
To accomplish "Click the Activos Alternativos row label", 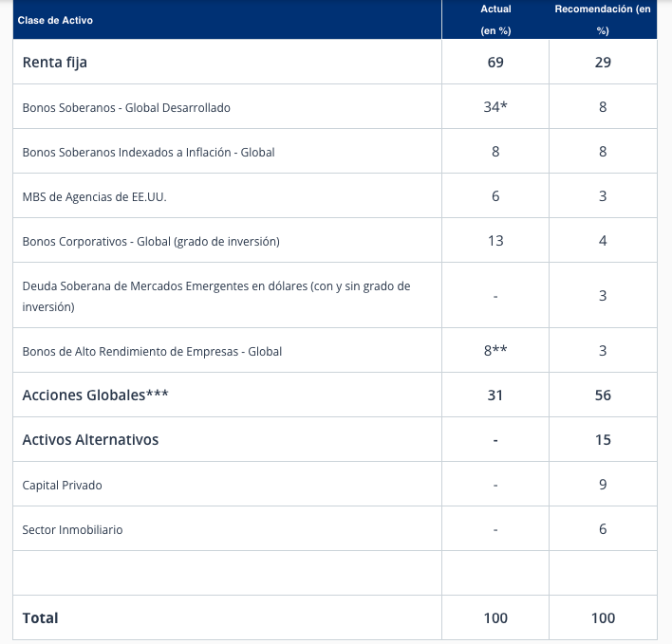I will (x=90, y=440).
